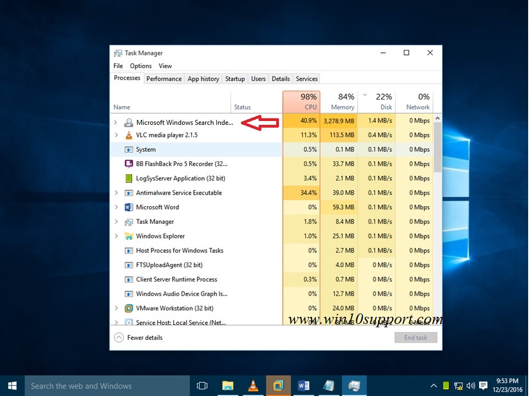Expand the Microsoft Word process group
The width and height of the screenshot is (532, 396).
click(x=116, y=207)
